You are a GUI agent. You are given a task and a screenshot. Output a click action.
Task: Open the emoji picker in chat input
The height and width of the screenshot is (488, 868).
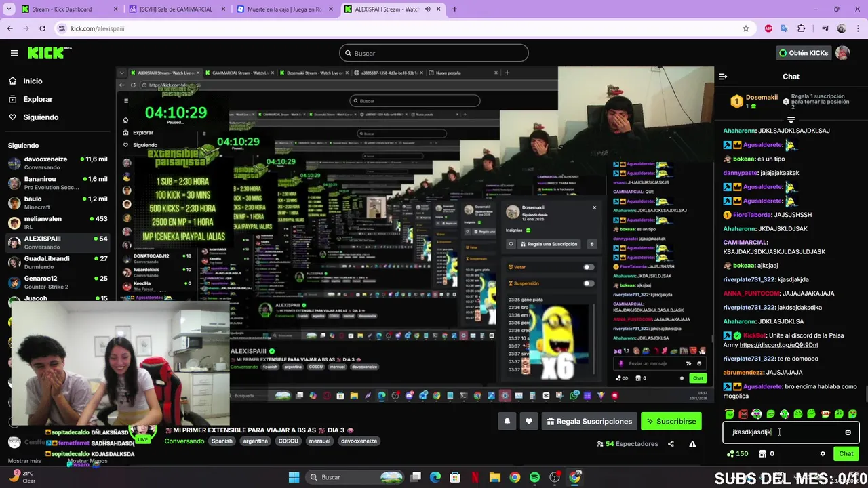tap(848, 432)
